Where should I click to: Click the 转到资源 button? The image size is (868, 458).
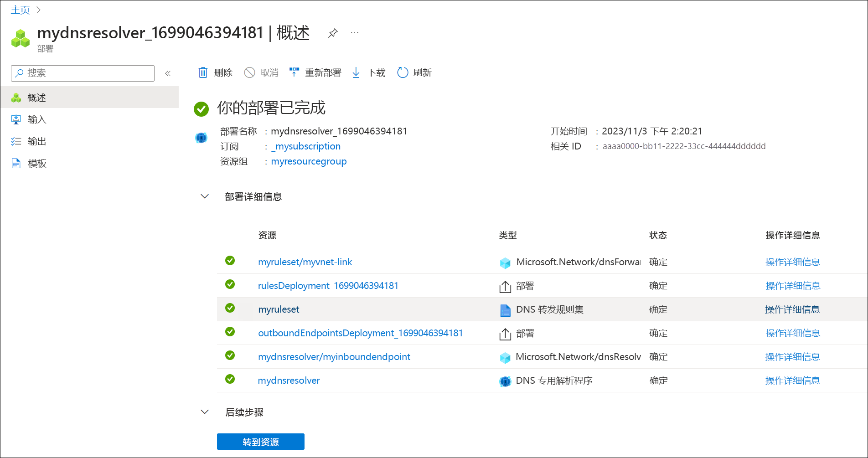tap(260, 442)
